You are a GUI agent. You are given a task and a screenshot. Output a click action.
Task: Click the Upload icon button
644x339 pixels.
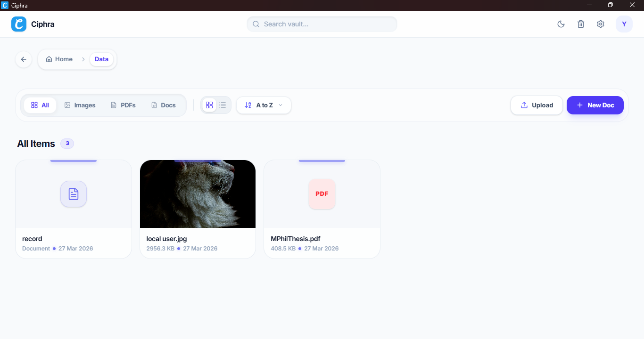pos(523,105)
